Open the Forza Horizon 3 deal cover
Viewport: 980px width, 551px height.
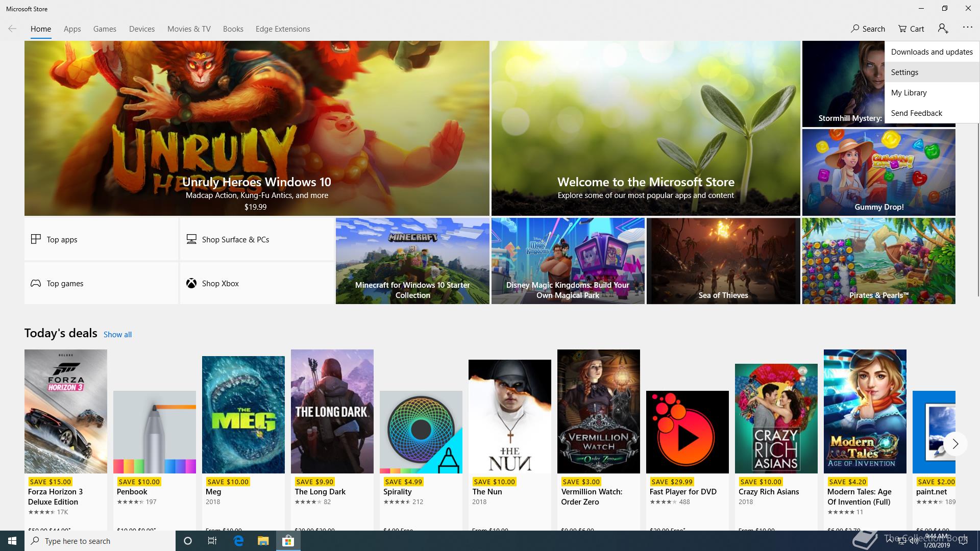click(x=66, y=411)
